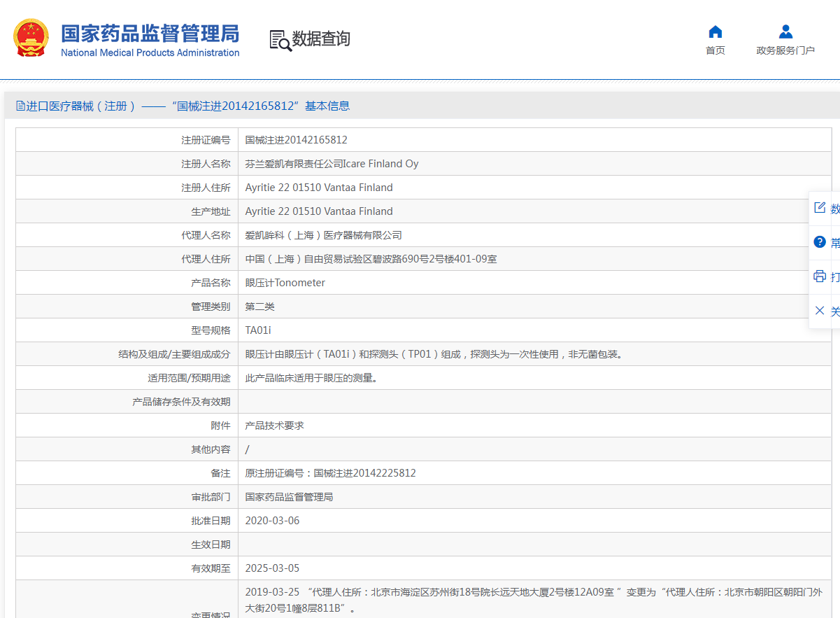Click the 生效日期 row label
The height and width of the screenshot is (618, 840).
click(x=211, y=545)
